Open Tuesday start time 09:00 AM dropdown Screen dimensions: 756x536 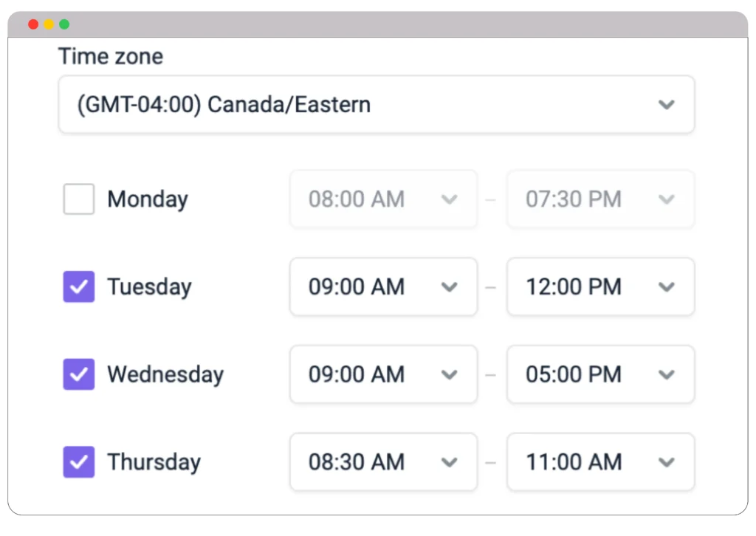(383, 286)
